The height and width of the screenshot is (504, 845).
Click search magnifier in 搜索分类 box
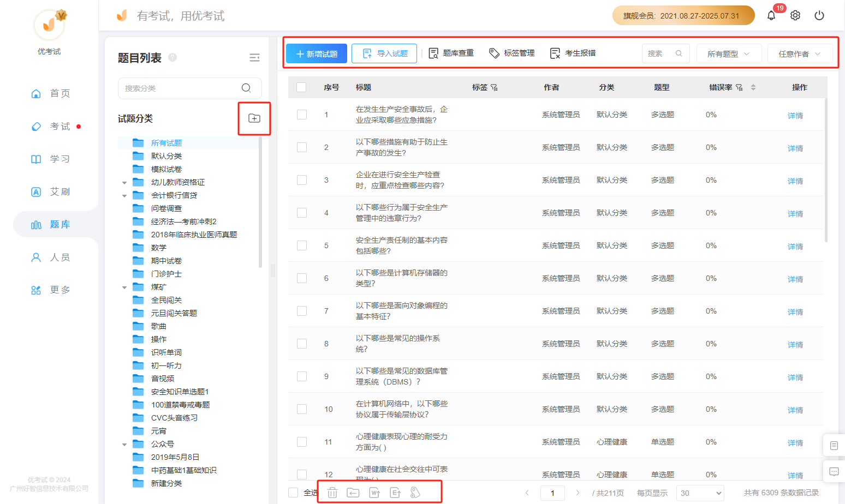tap(246, 88)
